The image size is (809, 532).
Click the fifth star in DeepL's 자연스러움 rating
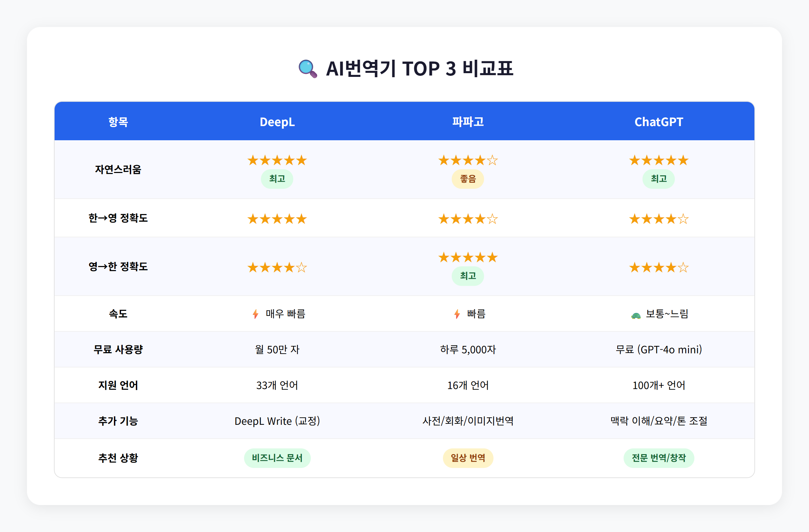302,160
